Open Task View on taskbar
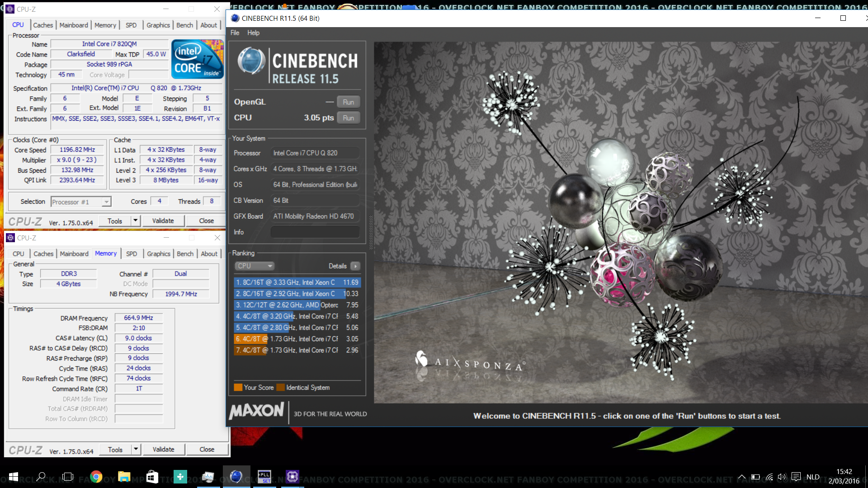The image size is (868, 488). click(x=68, y=477)
